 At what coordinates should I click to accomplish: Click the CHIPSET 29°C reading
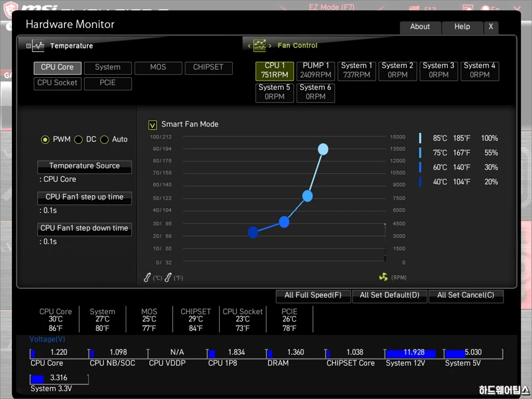tap(196, 320)
